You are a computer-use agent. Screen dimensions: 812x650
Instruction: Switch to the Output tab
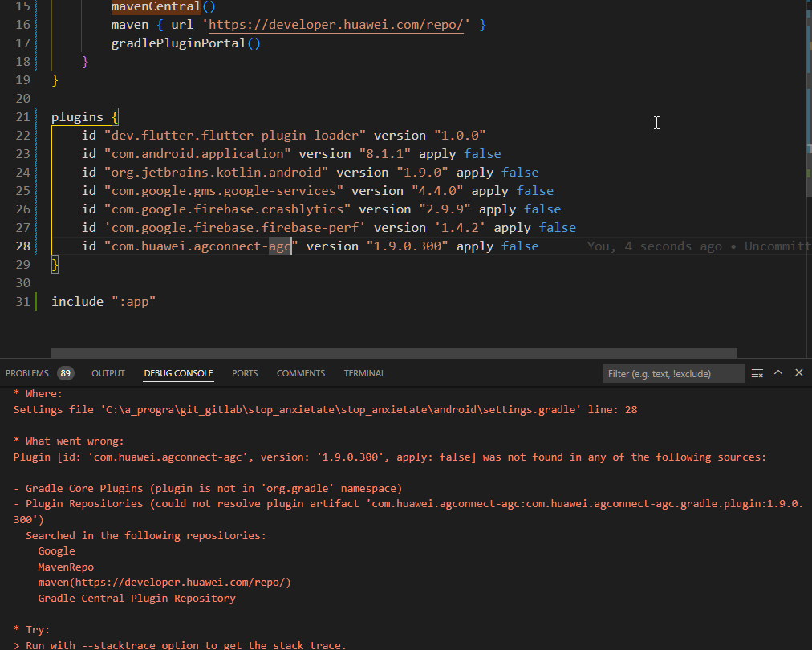point(108,373)
